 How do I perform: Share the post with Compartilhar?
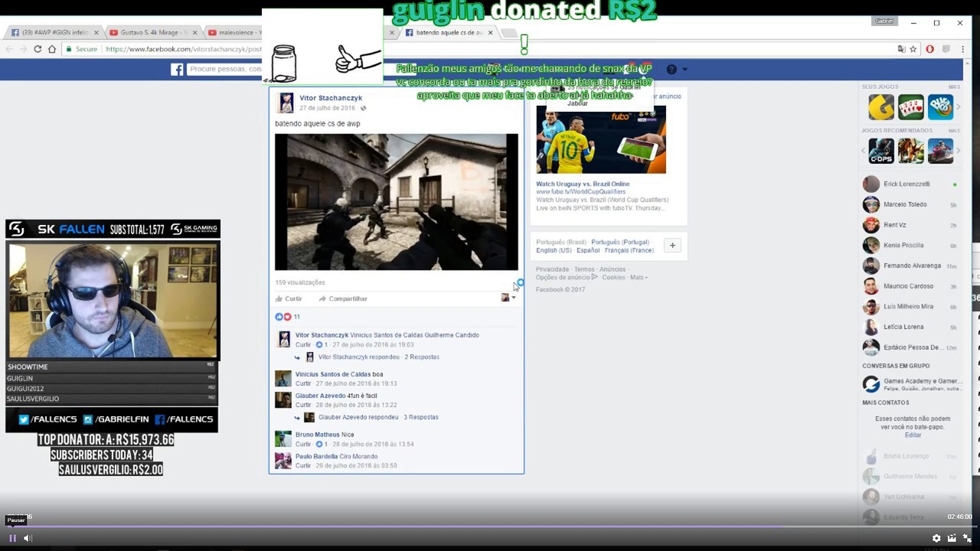343,298
